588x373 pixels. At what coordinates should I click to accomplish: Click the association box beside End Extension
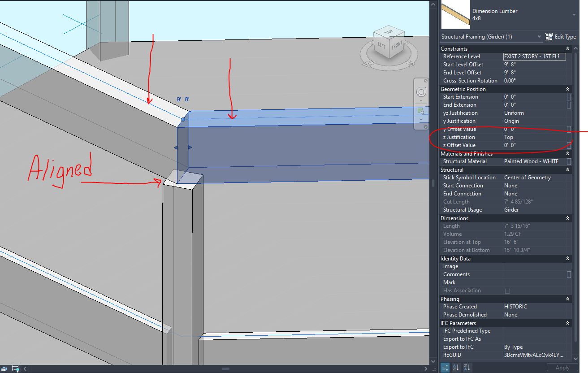[568, 105]
